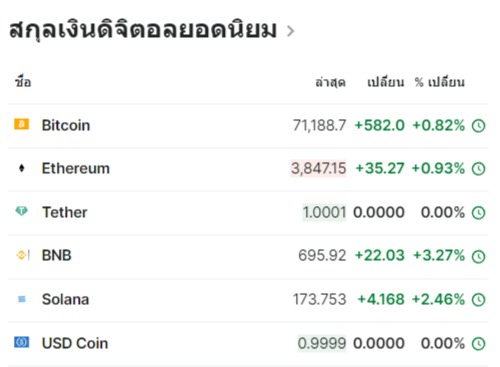The height and width of the screenshot is (367, 500).
Task: Click the USD Coin icon
Action: tap(22, 342)
